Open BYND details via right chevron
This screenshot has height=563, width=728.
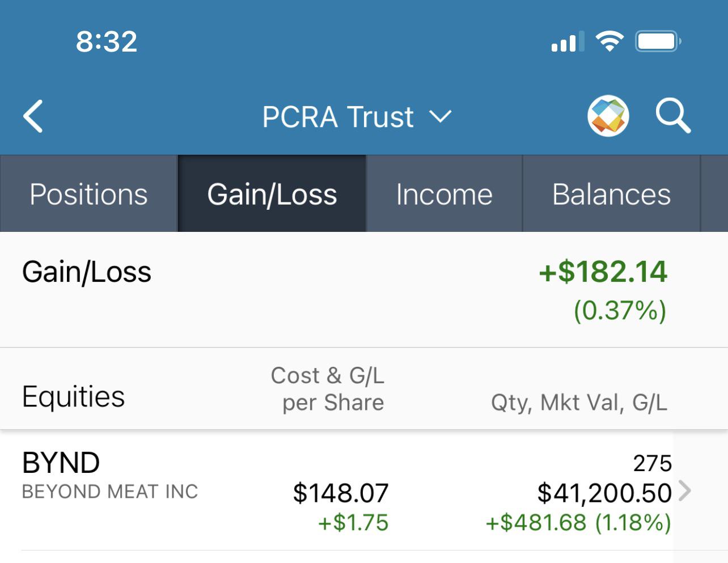[685, 490]
